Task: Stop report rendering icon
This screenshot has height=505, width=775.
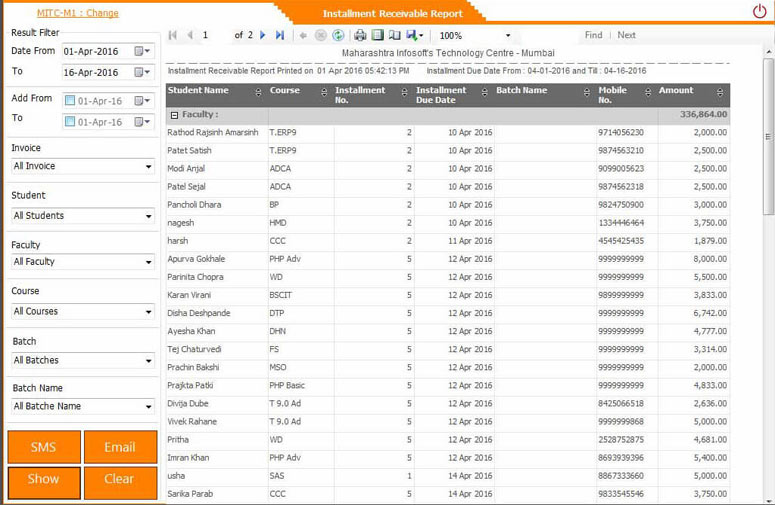Action: click(321, 35)
